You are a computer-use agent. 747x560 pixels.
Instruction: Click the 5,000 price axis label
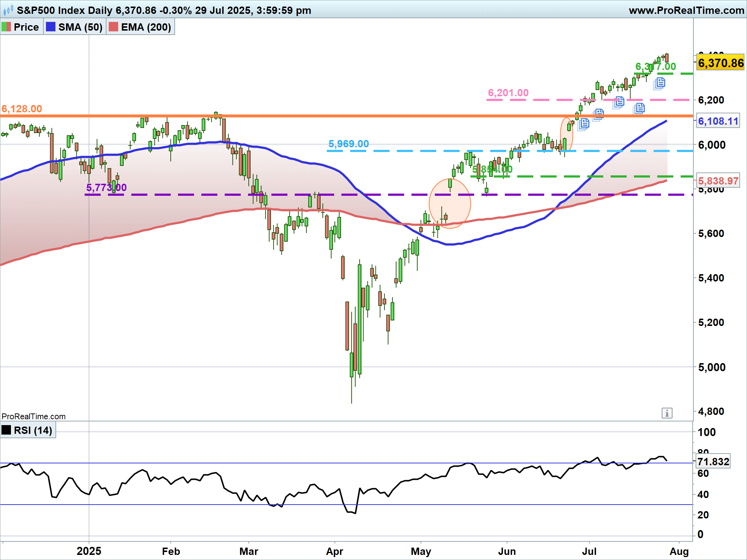pos(712,367)
